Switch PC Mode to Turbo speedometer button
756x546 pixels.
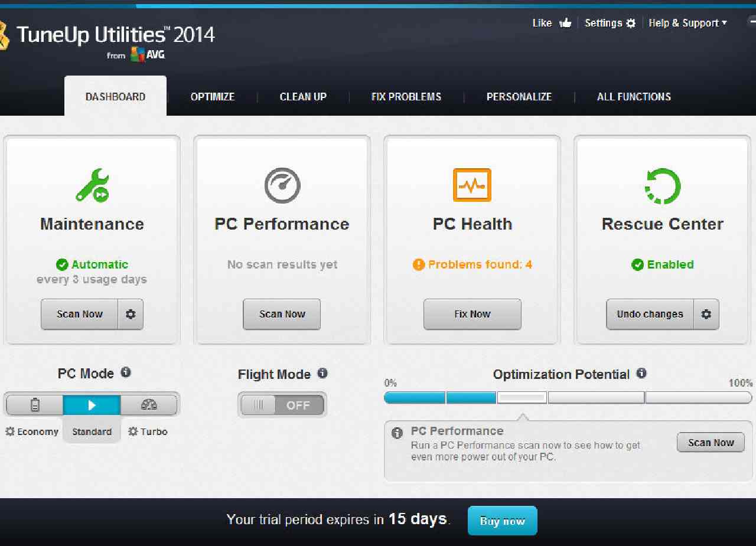coord(149,405)
